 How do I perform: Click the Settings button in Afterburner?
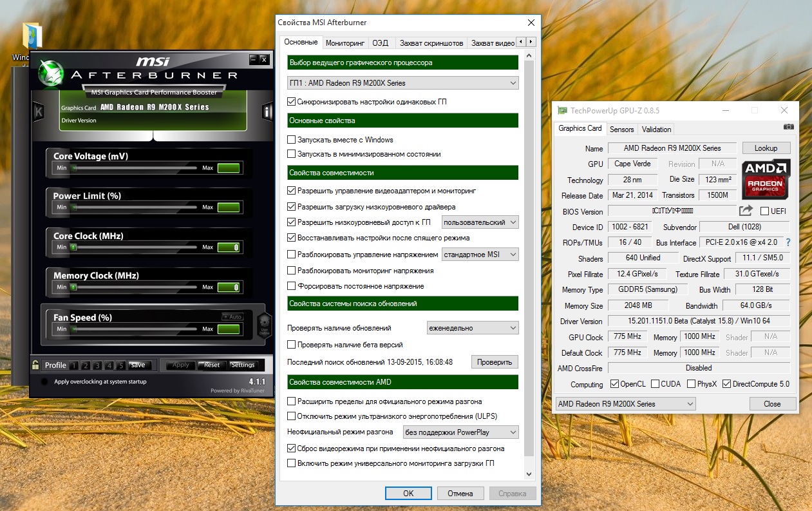(243, 365)
